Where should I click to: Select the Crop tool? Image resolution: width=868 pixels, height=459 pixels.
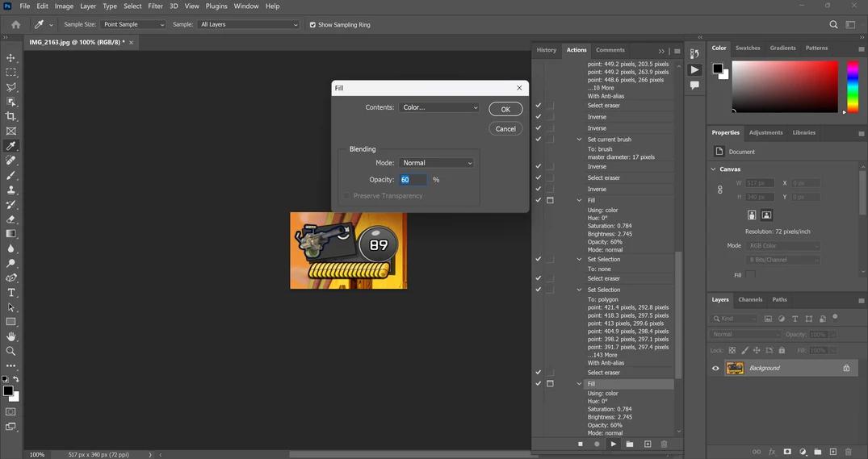coord(11,116)
